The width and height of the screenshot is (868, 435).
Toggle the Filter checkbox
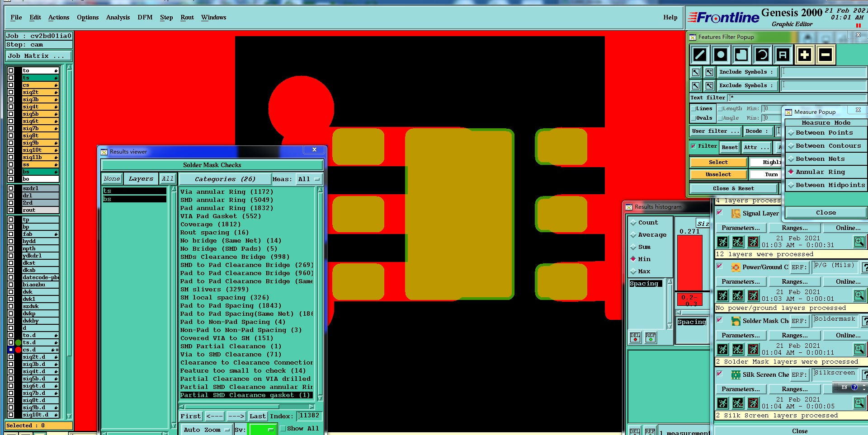point(693,146)
